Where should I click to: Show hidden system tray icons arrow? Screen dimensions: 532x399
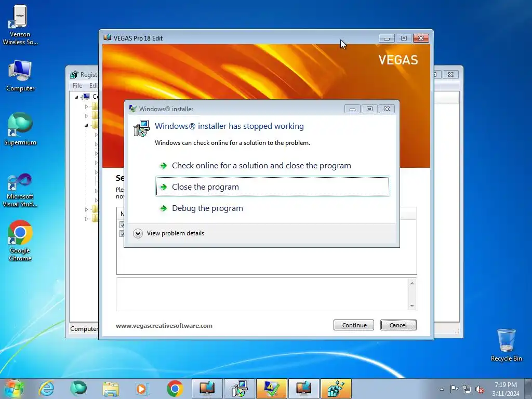click(x=442, y=389)
